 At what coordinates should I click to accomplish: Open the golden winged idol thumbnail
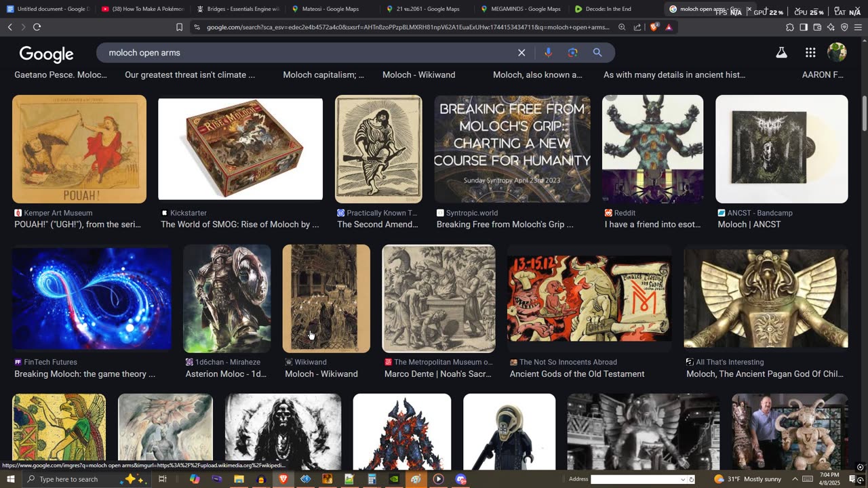click(x=766, y=299)
